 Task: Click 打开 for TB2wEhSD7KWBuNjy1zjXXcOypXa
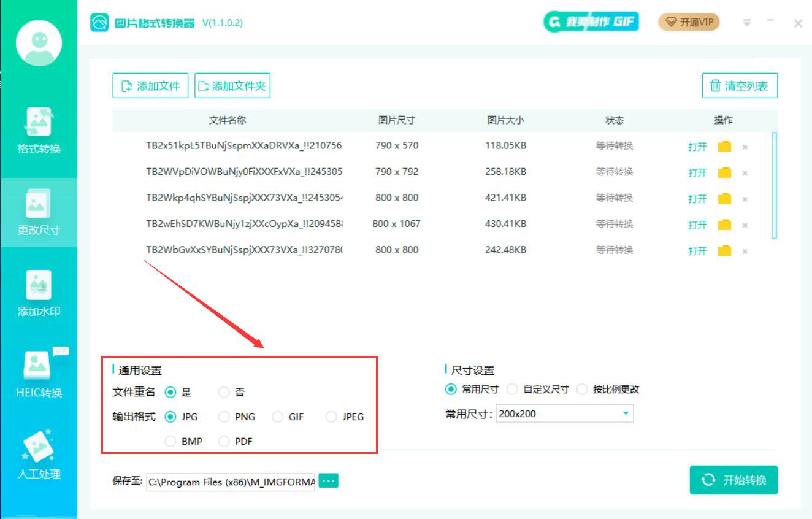697,225
